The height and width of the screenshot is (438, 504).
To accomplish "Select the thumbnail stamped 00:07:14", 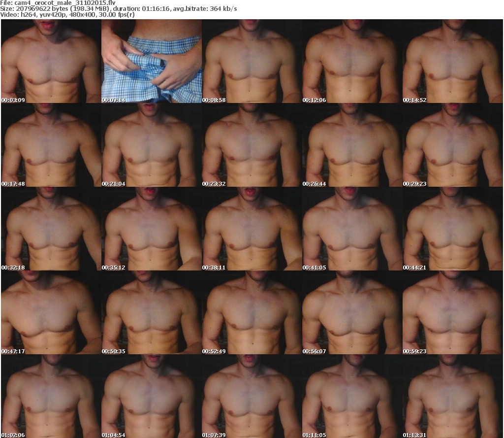I will 152,61.
